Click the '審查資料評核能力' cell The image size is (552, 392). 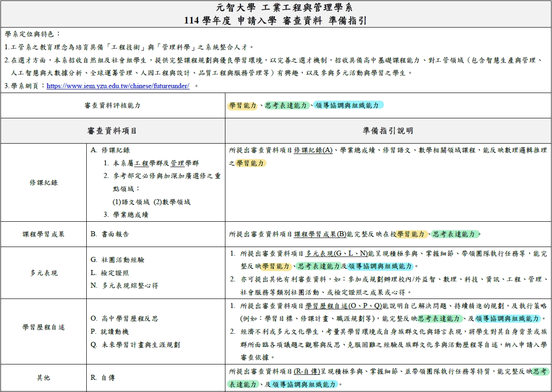tap(112, 106)
